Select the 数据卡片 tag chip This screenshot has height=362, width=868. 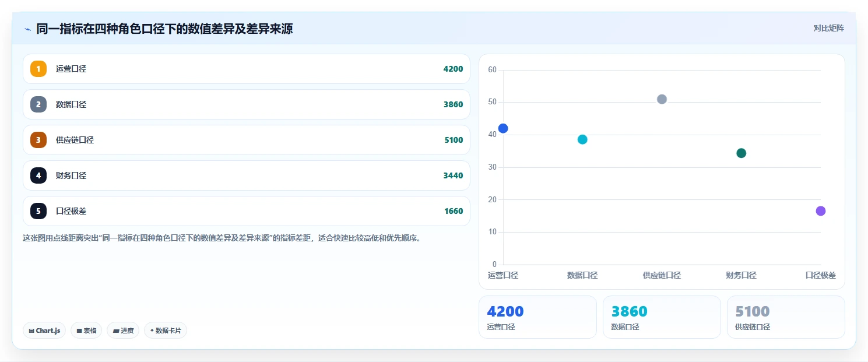(166, 331)
